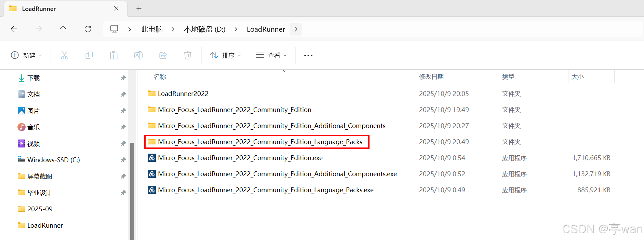This screenshot has height=240, width=644.
Task: Expand the chevron after LoadRunner breadcrumb
Action: pos(296,29)
